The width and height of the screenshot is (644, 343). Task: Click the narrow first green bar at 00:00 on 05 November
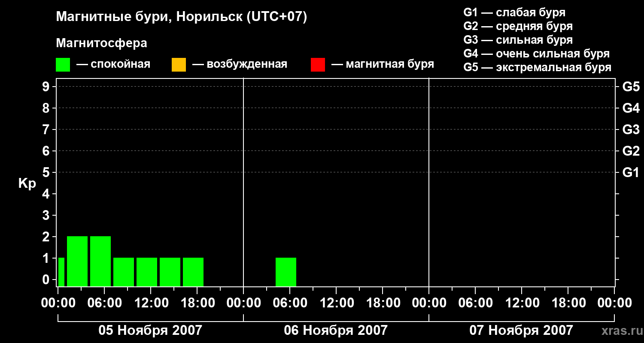(61, 272)
